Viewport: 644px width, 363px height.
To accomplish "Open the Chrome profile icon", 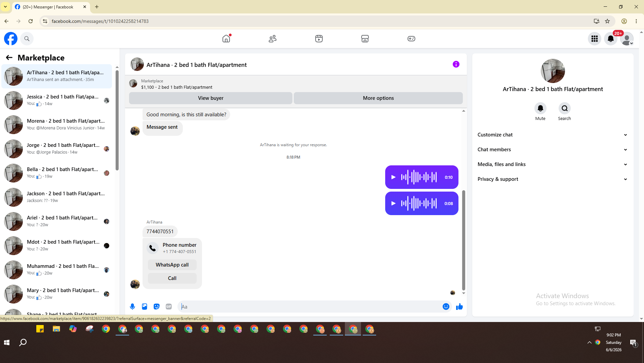I will [624, 21].
